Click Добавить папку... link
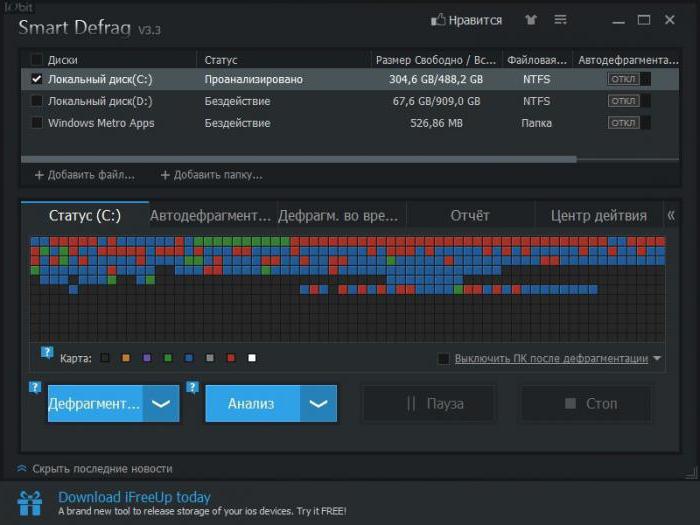 click(x=218, y=175)
